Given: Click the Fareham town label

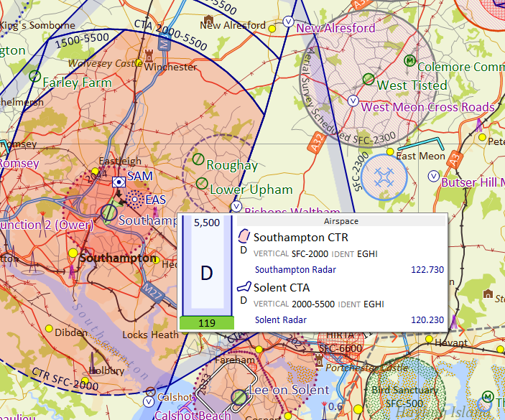Looking at the screenshot, I should tap(235, 360).
